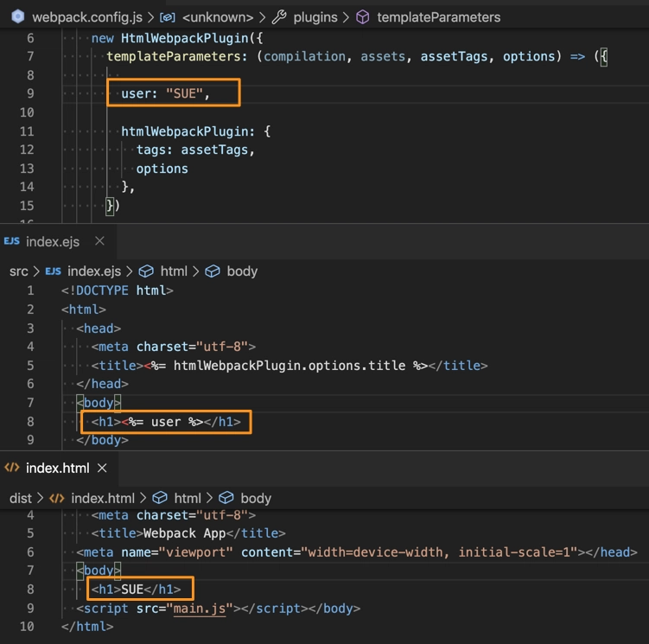Click the body symbol icon in index.ejs breadcrumb
This screenshot has width=649, height=644.
[x=213, y=271]
